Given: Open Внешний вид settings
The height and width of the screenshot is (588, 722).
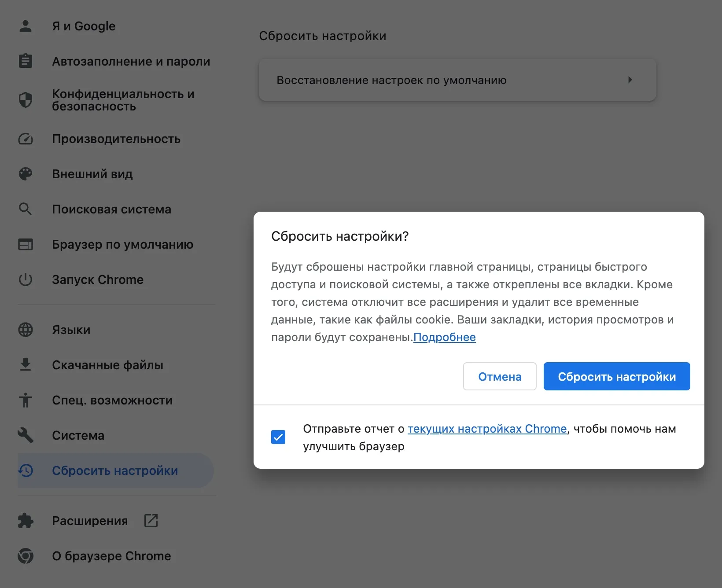Looking at the screenshot, I should click(x=92, y=174).
